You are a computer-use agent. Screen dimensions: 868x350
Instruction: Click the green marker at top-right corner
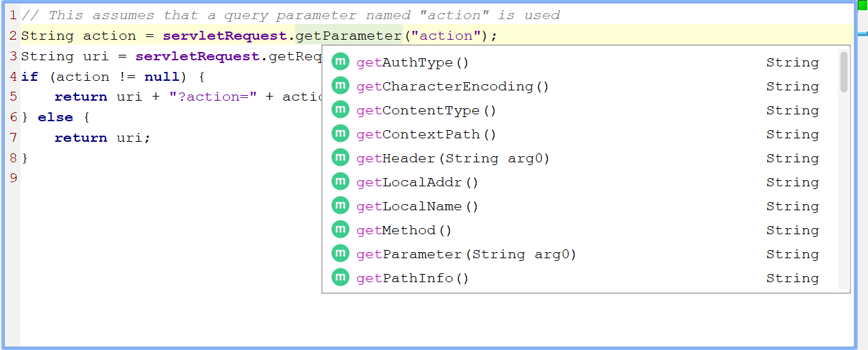pos(863,5)
